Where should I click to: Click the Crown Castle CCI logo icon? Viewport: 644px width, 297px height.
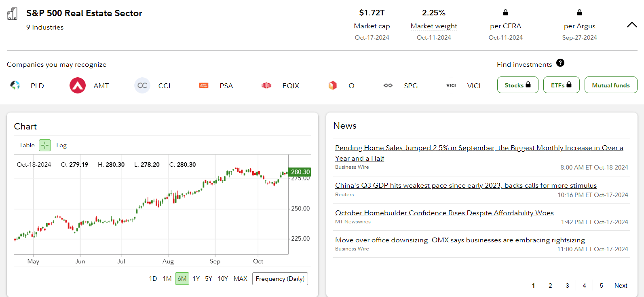(142, 85)
